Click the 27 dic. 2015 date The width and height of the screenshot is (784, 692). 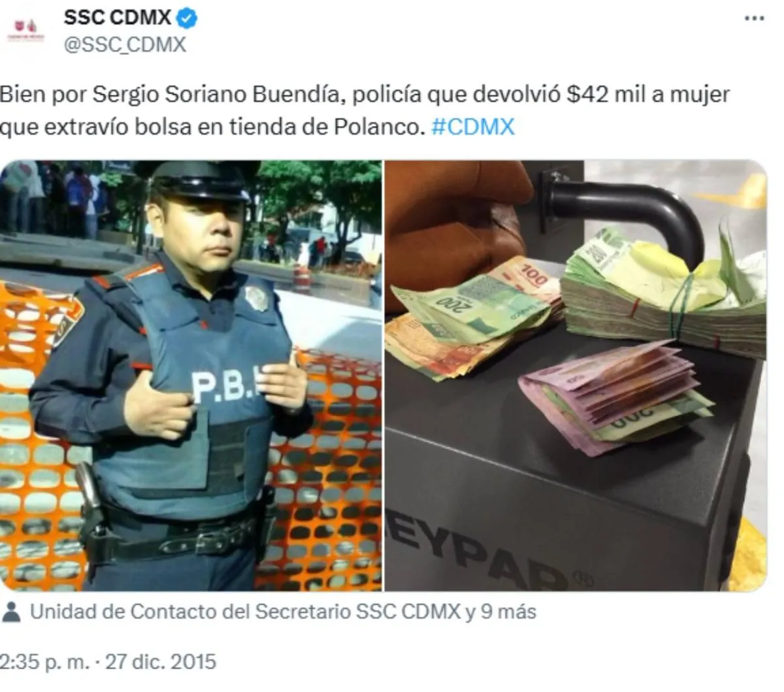[x=160, y=661]
